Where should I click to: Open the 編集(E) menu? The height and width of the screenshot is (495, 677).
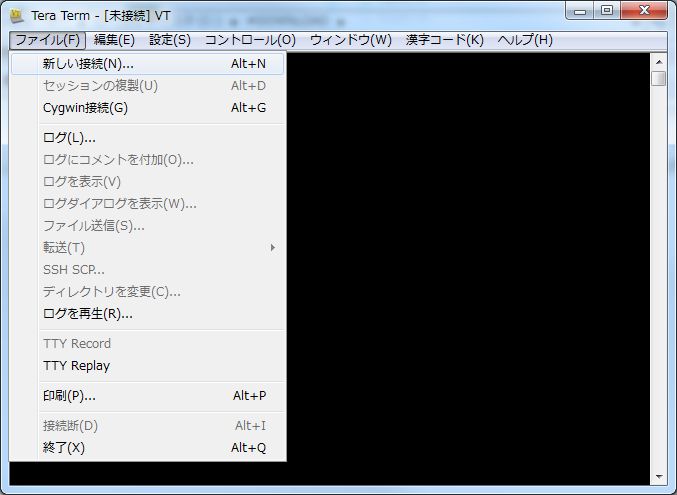[114, 40]
